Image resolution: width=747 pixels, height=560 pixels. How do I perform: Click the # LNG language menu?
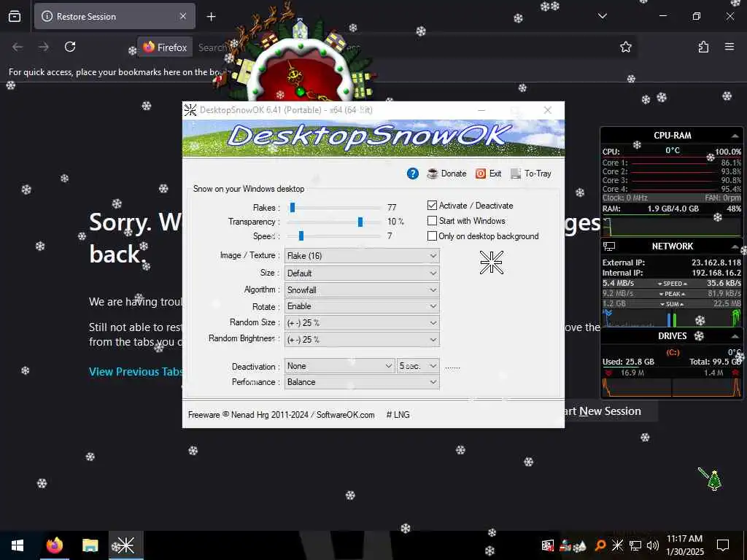click(x=398, y=415)
